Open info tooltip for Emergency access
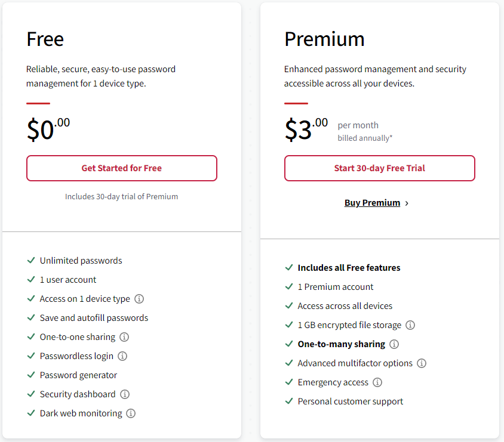504x442 pixels. [377, 382]
